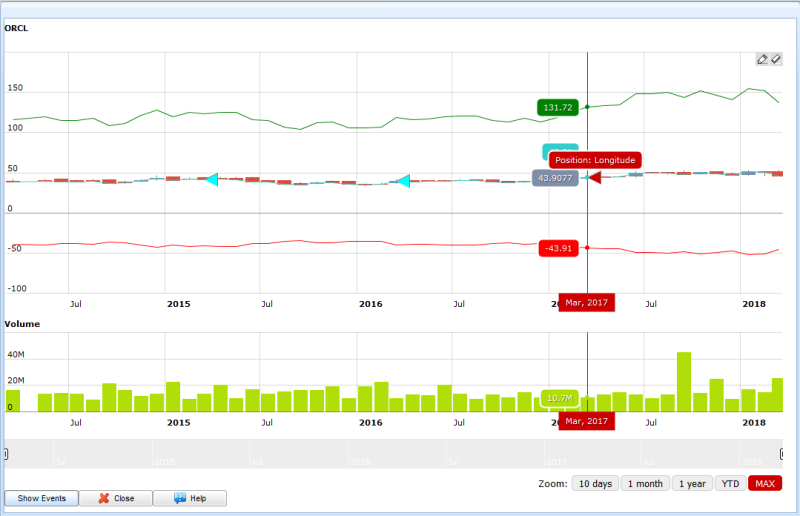Image resolution: width=800 pixels, height=516 pixels.
Task: Set zoom to 1 month
Action: coord(645,484)
